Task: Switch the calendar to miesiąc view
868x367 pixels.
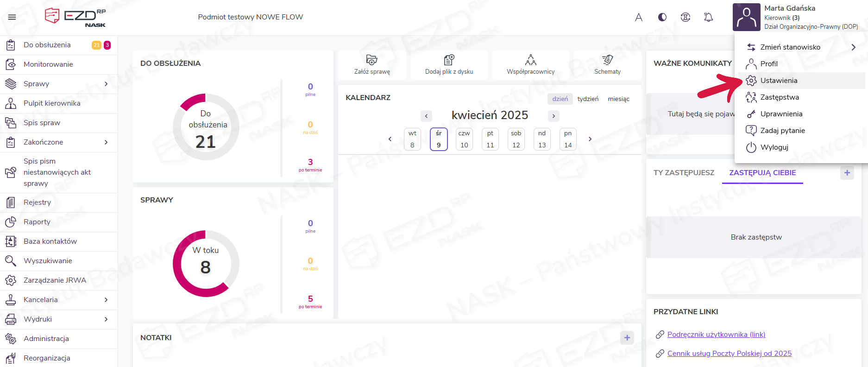Action: click(x=618, y=99)
